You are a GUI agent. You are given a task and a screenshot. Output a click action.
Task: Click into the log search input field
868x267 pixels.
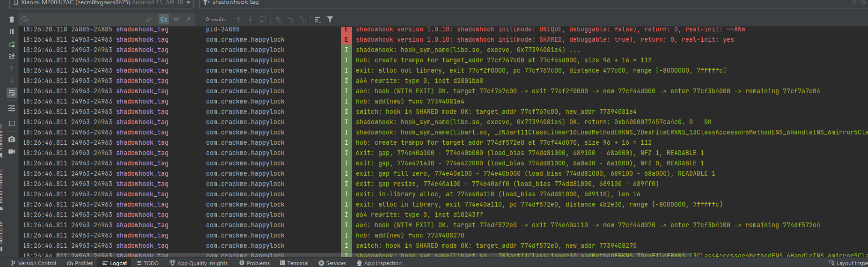pyautogui.click(x=87, y=19)
